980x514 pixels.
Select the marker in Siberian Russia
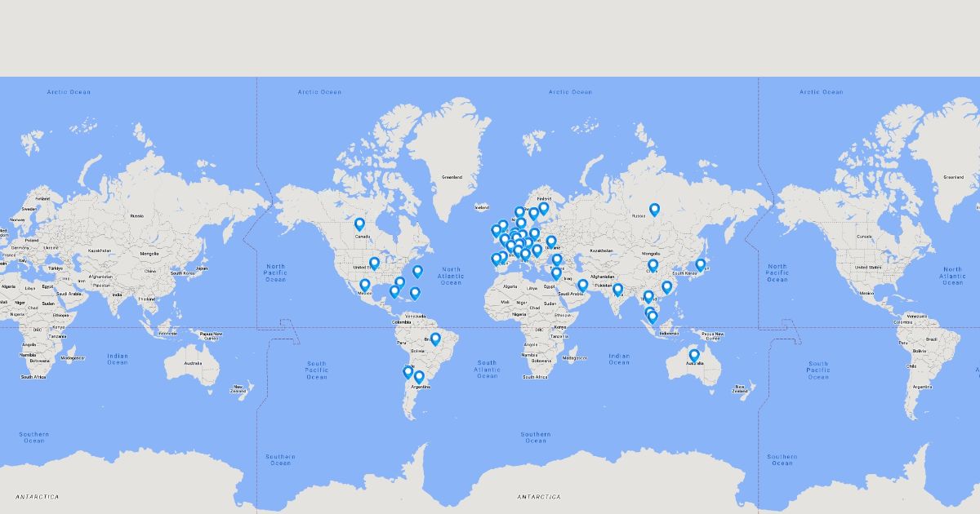pos(654,210)
